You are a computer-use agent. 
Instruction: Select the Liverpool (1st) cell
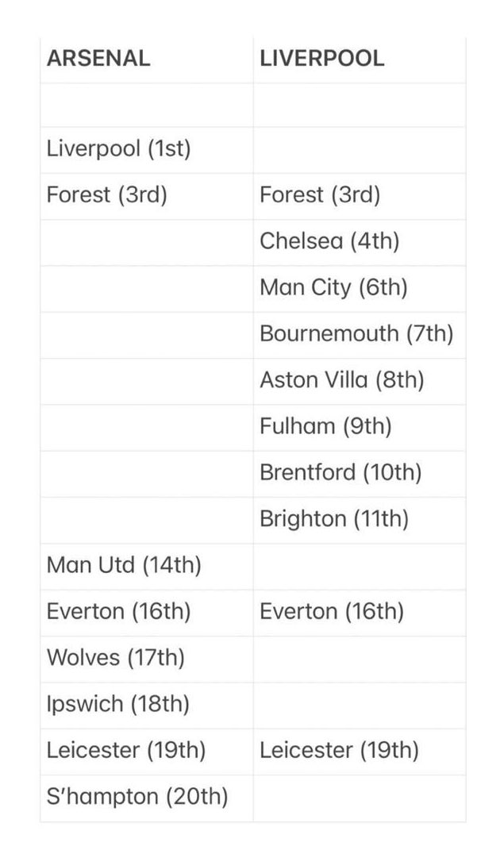tap(118, 148)
